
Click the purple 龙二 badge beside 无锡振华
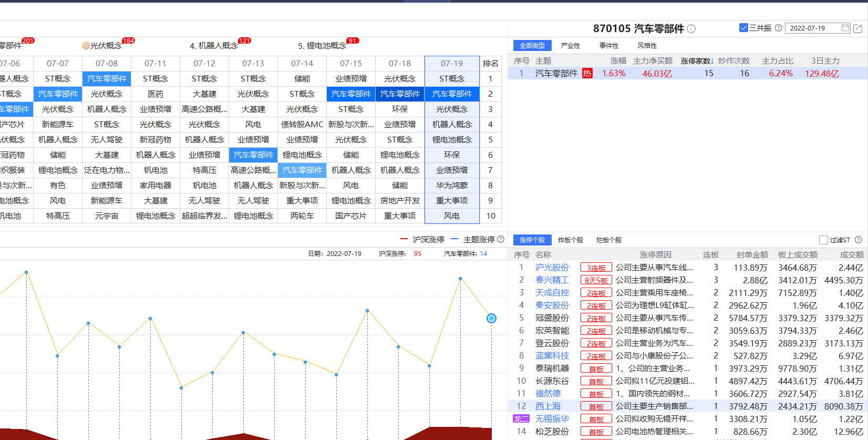pos(521,419)
